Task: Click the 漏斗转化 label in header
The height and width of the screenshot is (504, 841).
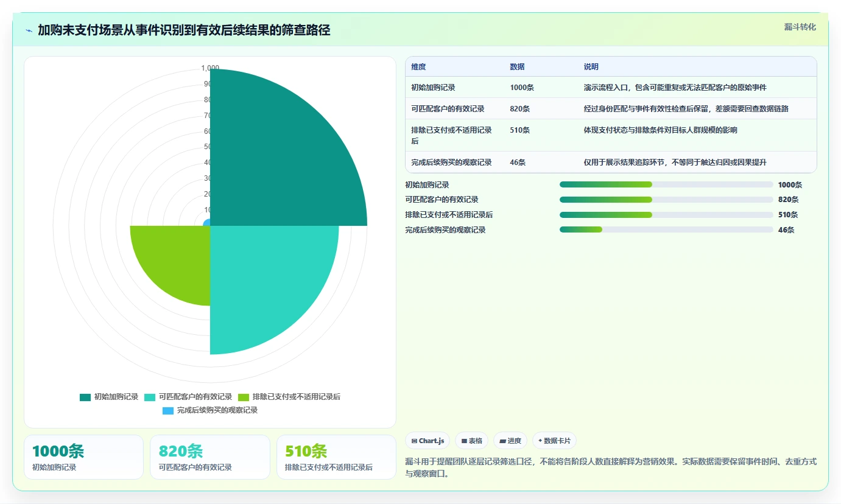Action: (x=800, y=27)
